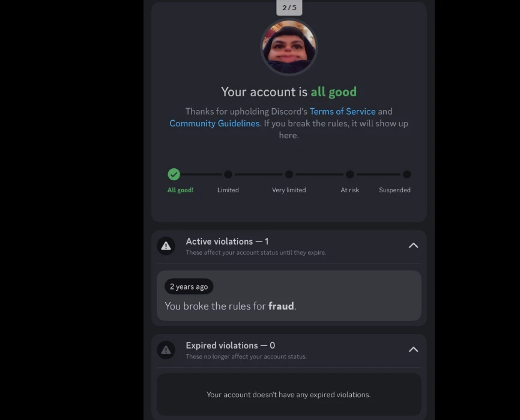Viewport: 520px width, 420px height.
Task: Click the profile avatar picture
Action: pos(289,47)
